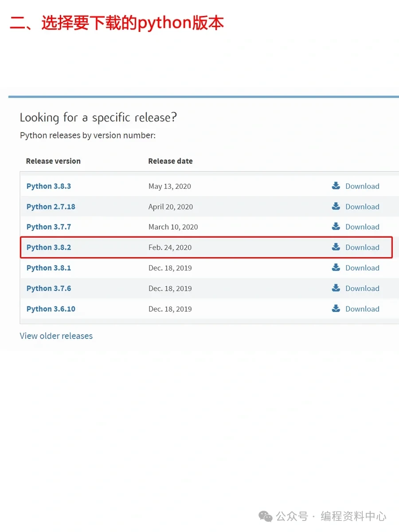
Task: Open the Python 3.7.6 release link
Action: 49,289
